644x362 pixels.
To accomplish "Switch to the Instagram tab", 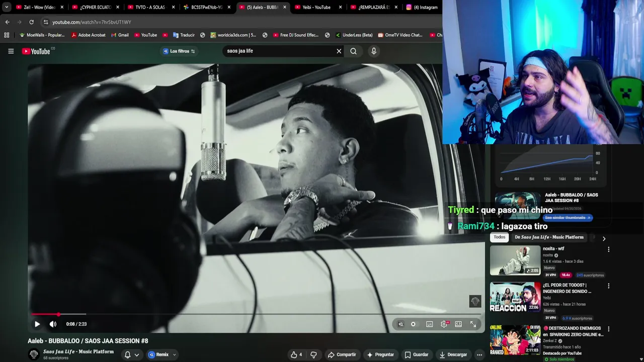I will pyautogui.click(x=422, y=7).
